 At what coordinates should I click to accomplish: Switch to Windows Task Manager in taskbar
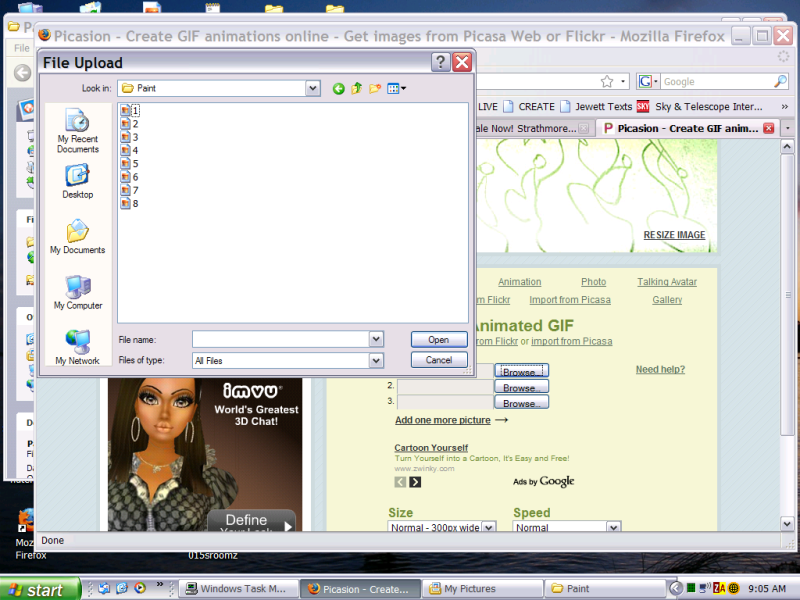coord(238,589)
